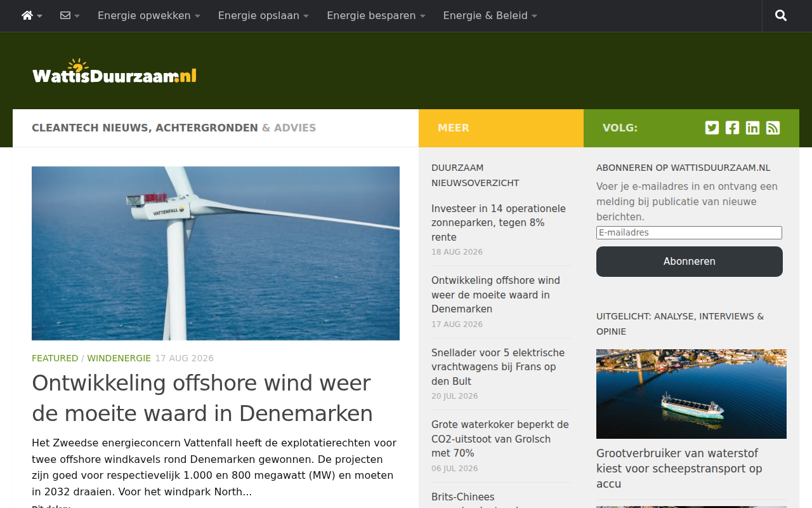Open the home icon menu
The height and width of the screenshot is (508, 812).
[x=32, y=16]
